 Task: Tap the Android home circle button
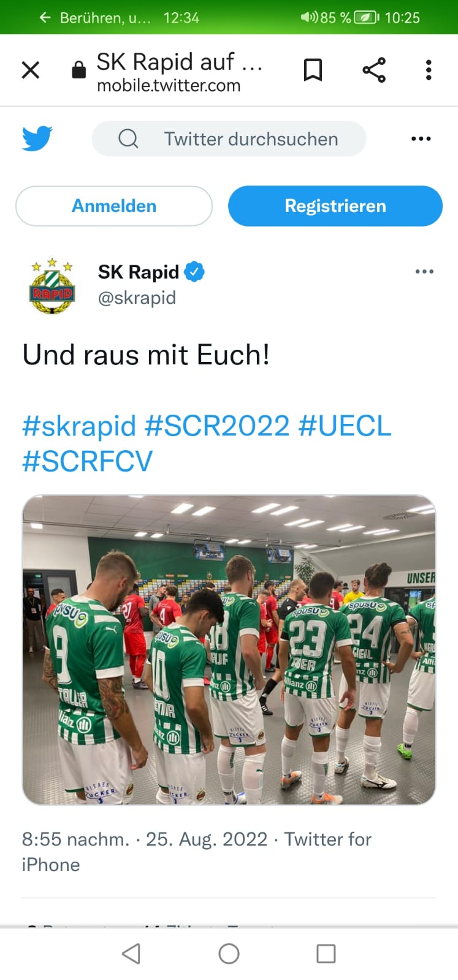coord(229,954)
